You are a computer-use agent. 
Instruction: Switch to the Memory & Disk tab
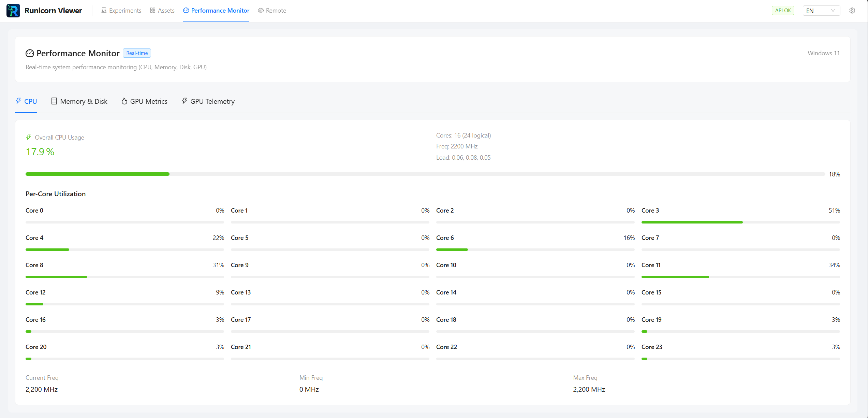click(84, 101)
